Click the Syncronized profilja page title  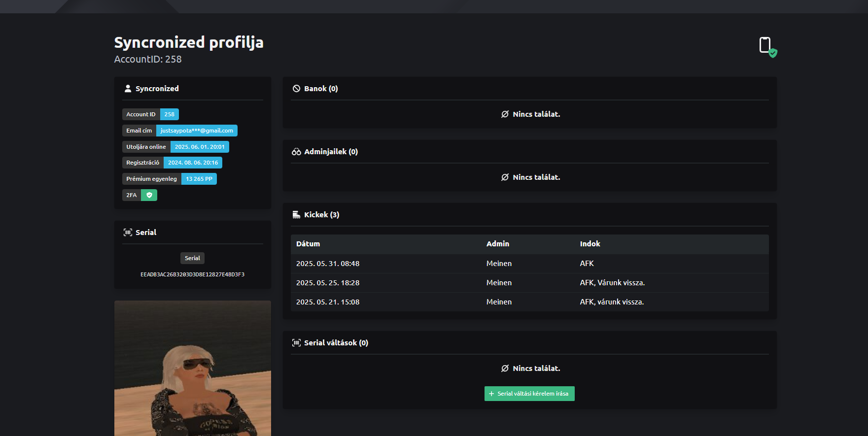189,42
